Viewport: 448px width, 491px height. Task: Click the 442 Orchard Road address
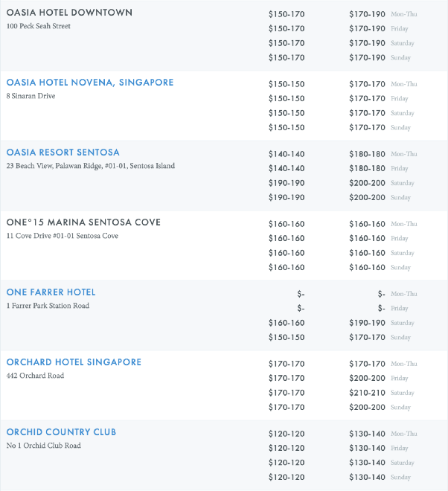[35, 376]
